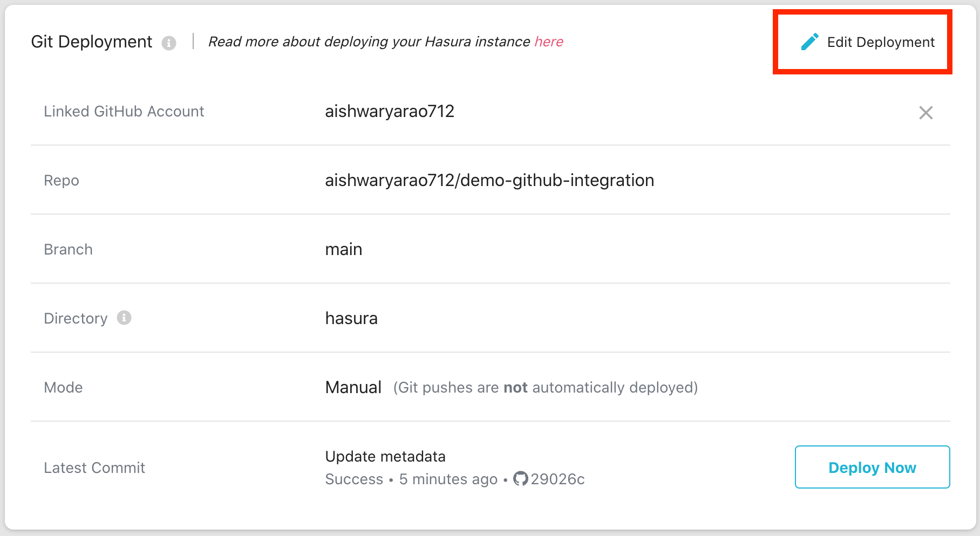This screenshot has height=536, width=980.
Task: Click the Success deployment status text
Action: point(353,479)
